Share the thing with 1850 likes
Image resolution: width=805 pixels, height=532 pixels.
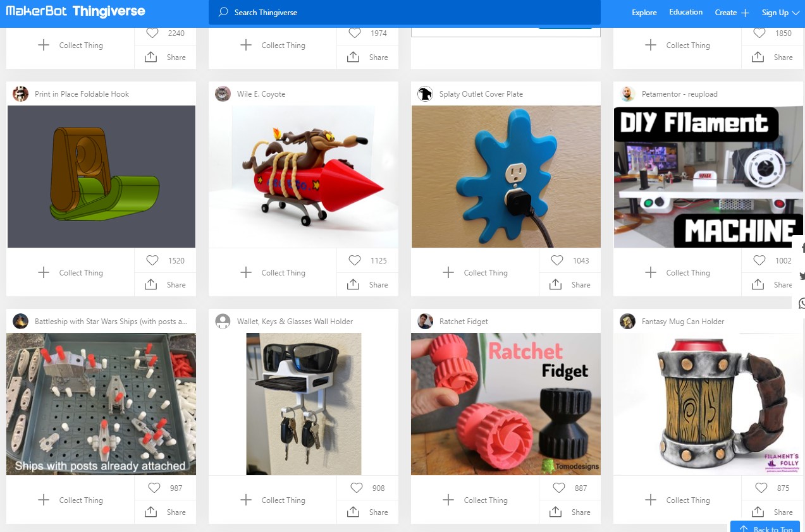(x=772, y=57)
